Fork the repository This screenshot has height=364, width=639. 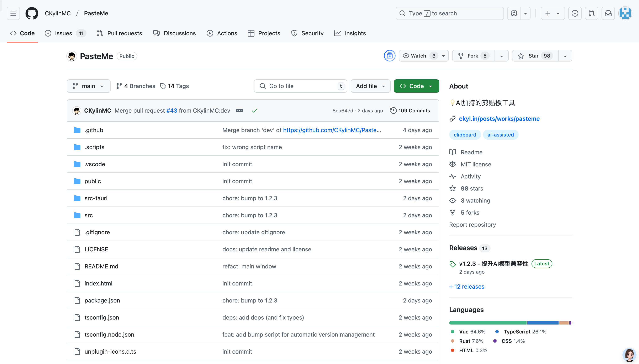473,56
